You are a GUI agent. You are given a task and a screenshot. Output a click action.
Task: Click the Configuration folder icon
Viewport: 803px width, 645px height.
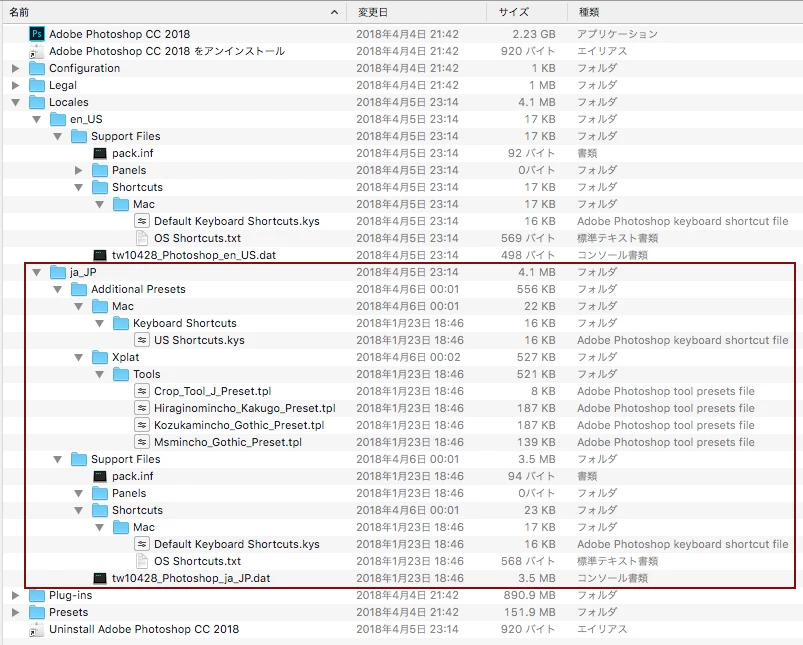37,68
